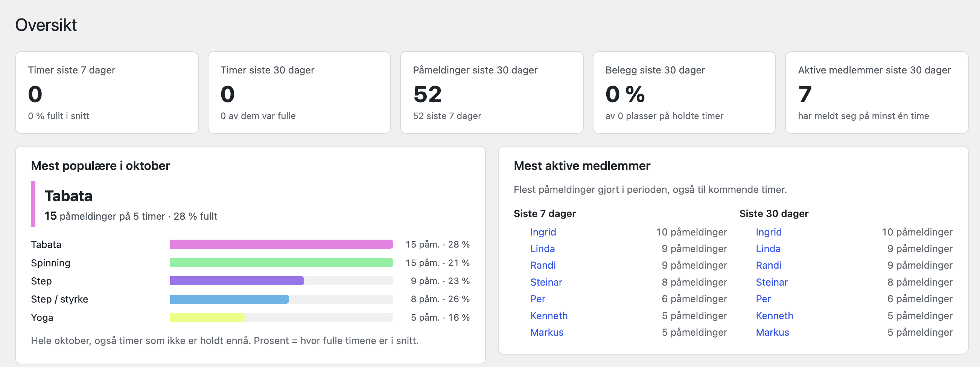The height and width of the screenshot is (367, 980).
Task: Click '5 påm. · 16 %' value
Action: click(x=440, y=318)
